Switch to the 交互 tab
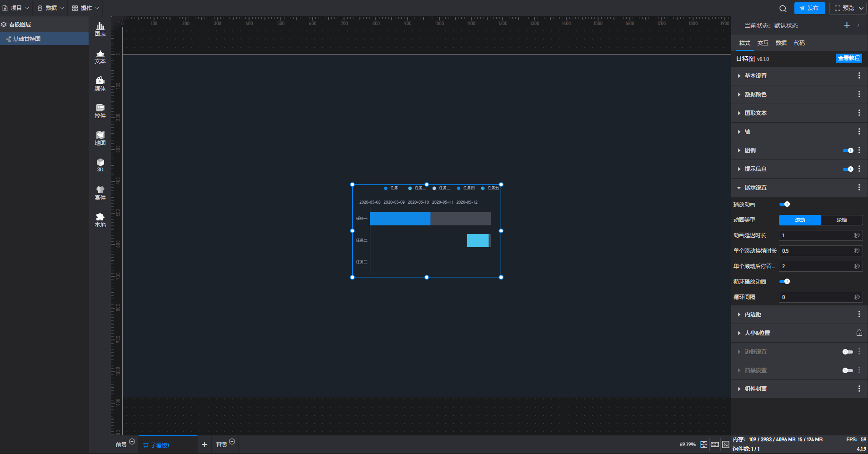Screen dimensions: 868x454 [x=763, y=43]
